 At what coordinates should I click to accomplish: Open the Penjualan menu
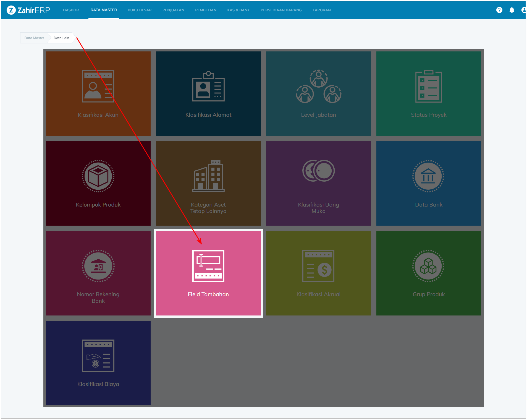coord(173,10)
